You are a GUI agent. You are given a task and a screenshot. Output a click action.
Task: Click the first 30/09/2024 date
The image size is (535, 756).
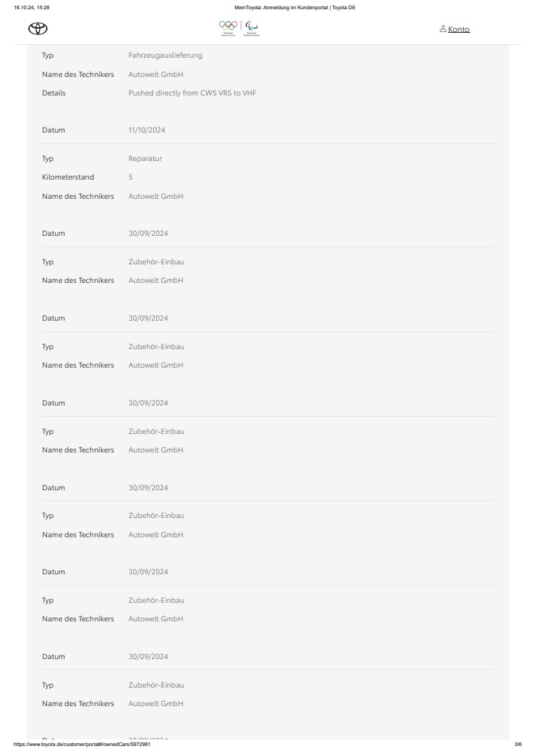point(148,234)
